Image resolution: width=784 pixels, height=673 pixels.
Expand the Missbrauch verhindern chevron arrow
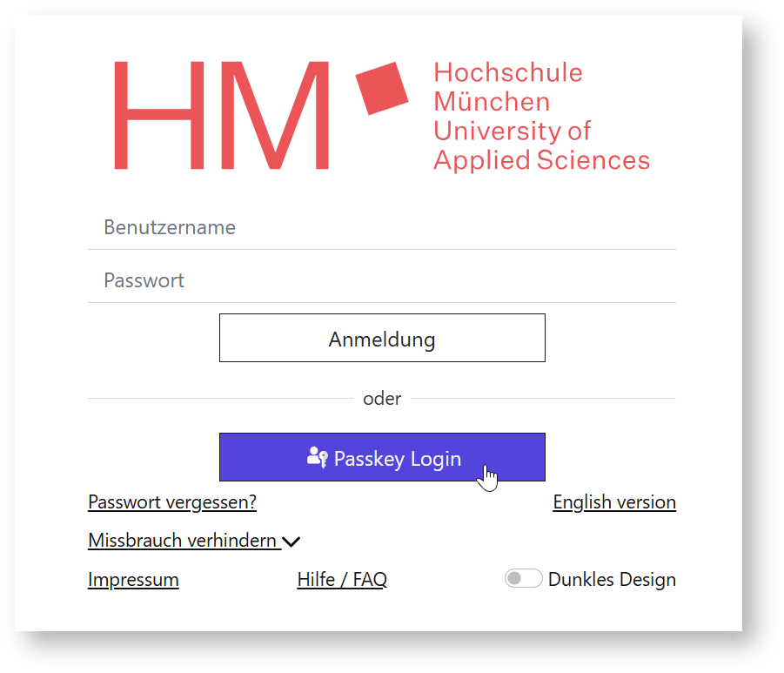[x=291, y=542]
